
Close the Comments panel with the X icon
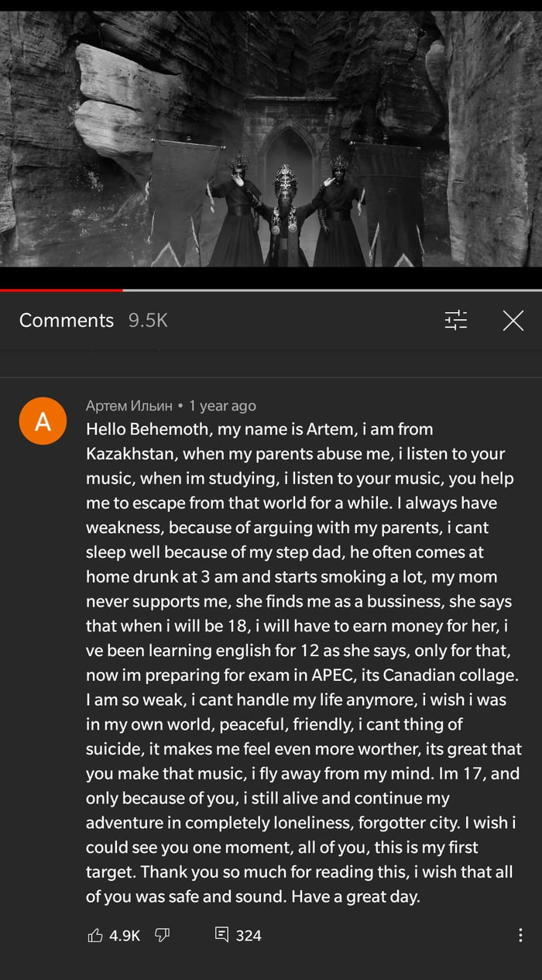tap(513, 319)
